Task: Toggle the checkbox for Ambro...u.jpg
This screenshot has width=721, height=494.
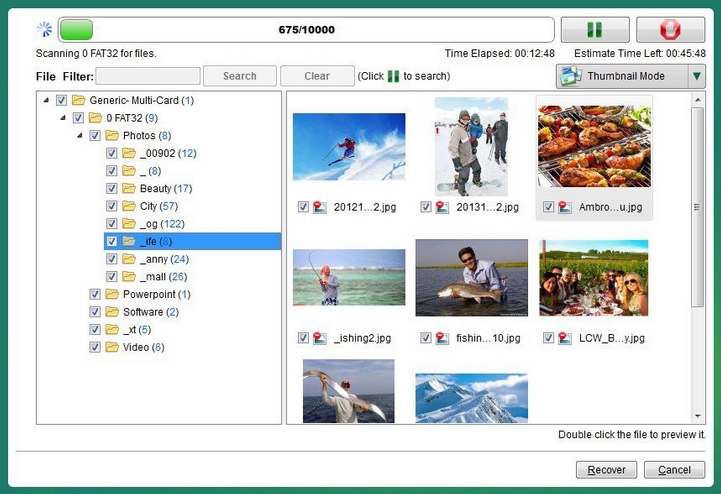Action: (x=549, y=207)
